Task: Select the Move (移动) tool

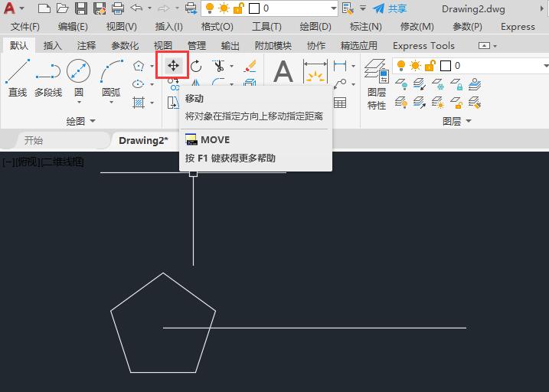Action: (173, 65)
